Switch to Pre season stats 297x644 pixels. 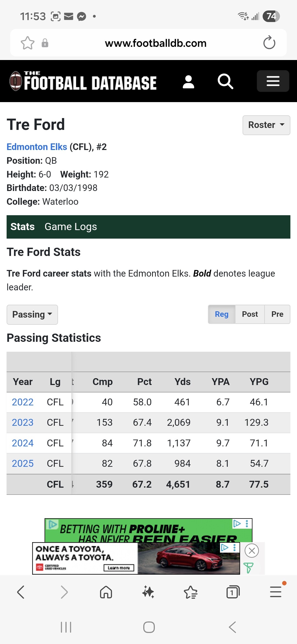[277, 314]
